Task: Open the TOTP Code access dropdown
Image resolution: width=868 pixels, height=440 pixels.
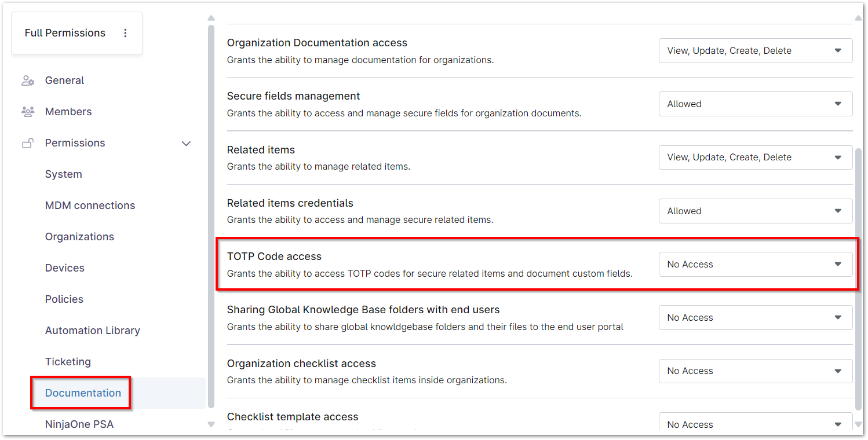Action: click(x=755, y=265)
